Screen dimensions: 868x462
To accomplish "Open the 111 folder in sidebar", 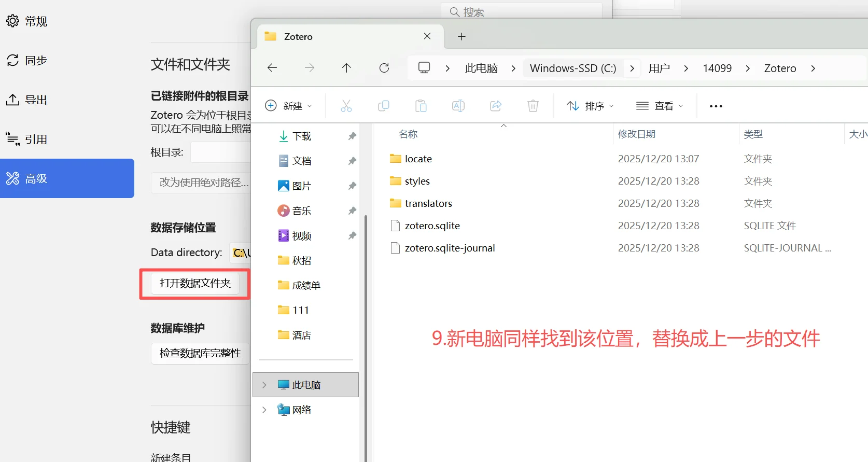I will tap(301, 310).
